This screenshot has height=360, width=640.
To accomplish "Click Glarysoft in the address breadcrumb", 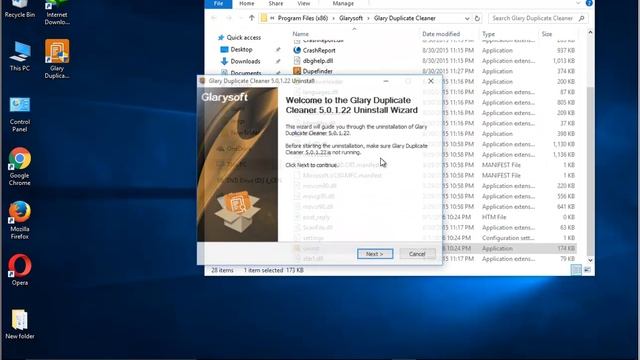I will (x=351, y=18).
